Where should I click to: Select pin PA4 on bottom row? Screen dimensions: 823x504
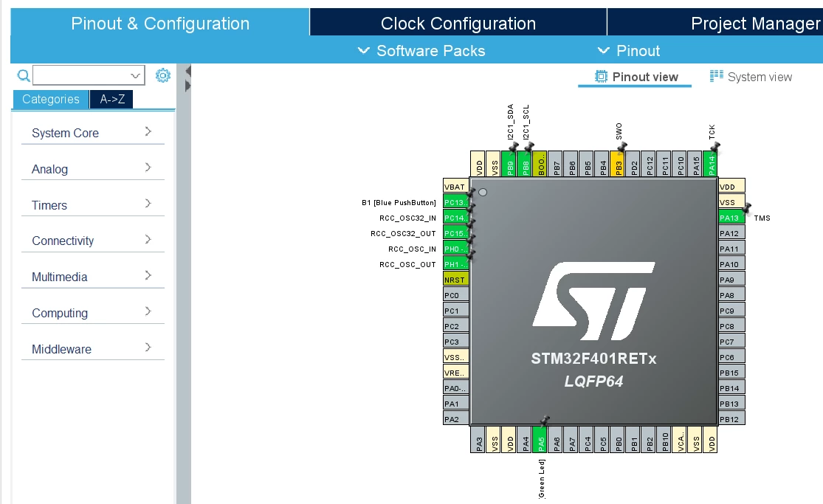[524, 439]
